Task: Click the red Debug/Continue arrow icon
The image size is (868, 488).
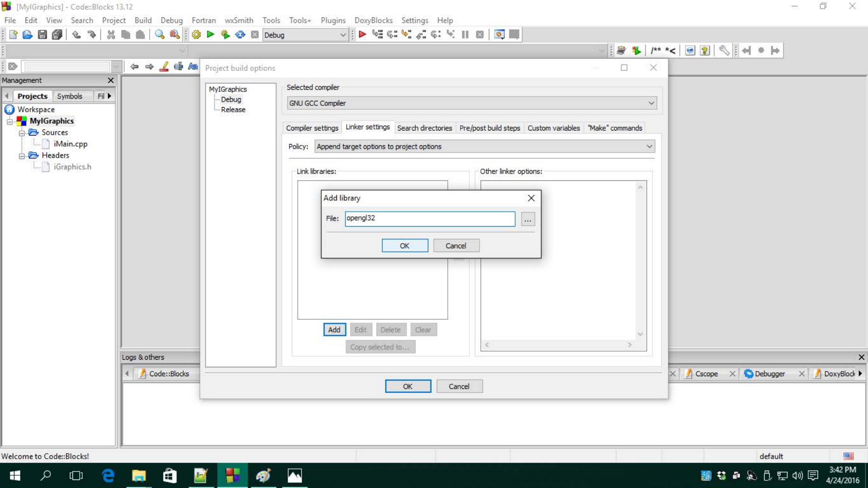Action: pyautogui.click(x=362, y=35)
